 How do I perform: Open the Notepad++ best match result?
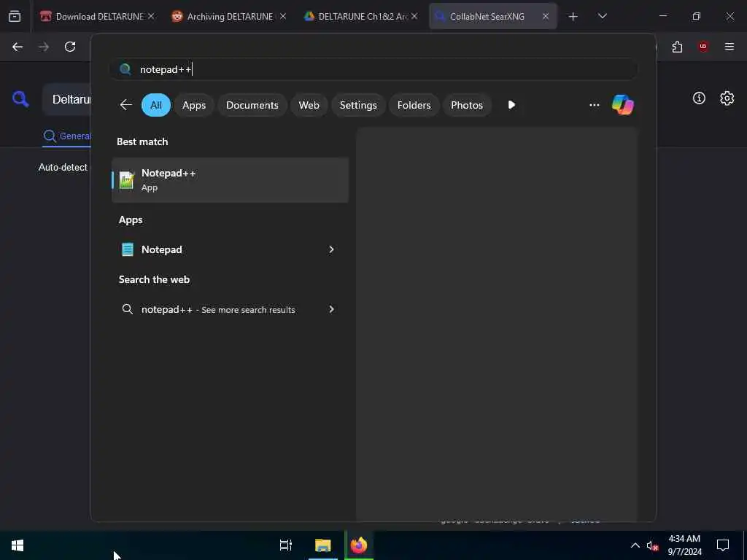pyautogui.click(x=230, y=180)
